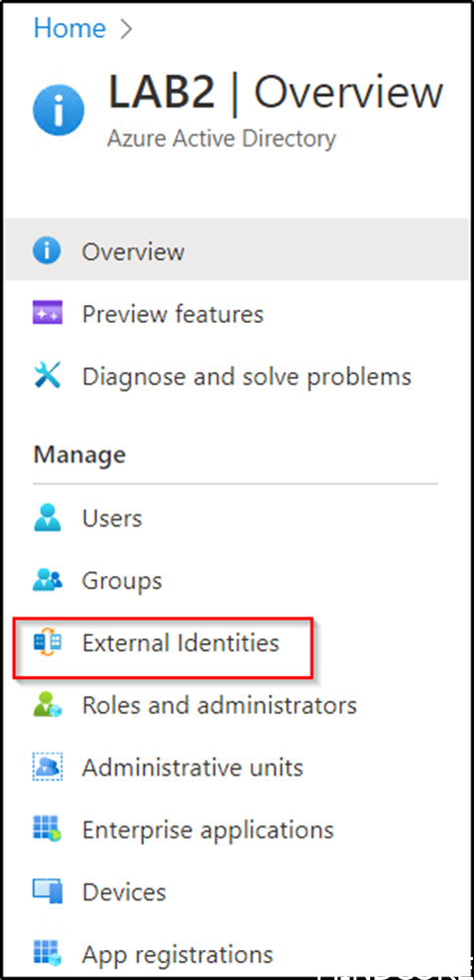Click the Enterprise applications grid icon
Image resolution: width=474 pixels, height=980 pixels.
[47, 830]
